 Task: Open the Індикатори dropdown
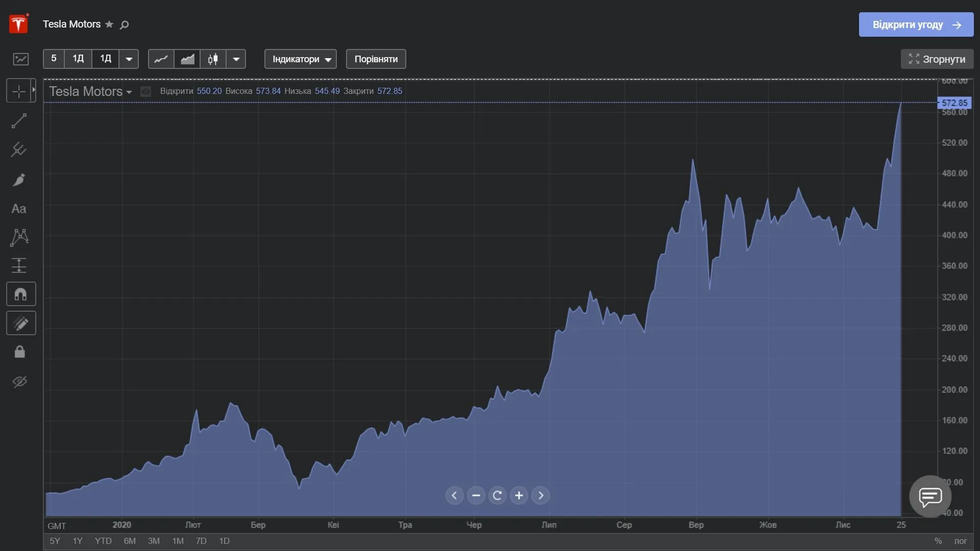[301, 59]
